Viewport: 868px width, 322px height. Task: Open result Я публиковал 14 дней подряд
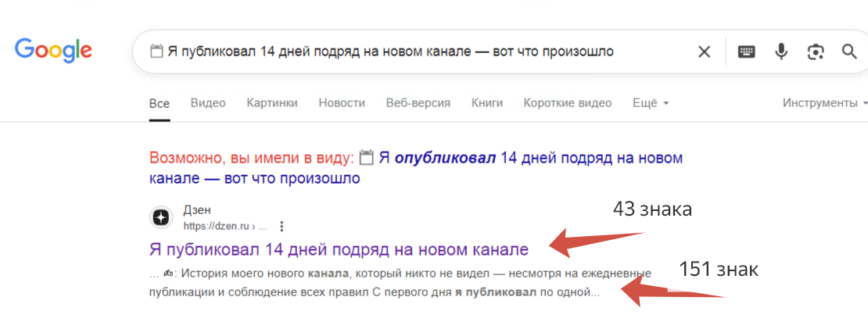pyautogui.click(x=339, y=249)
